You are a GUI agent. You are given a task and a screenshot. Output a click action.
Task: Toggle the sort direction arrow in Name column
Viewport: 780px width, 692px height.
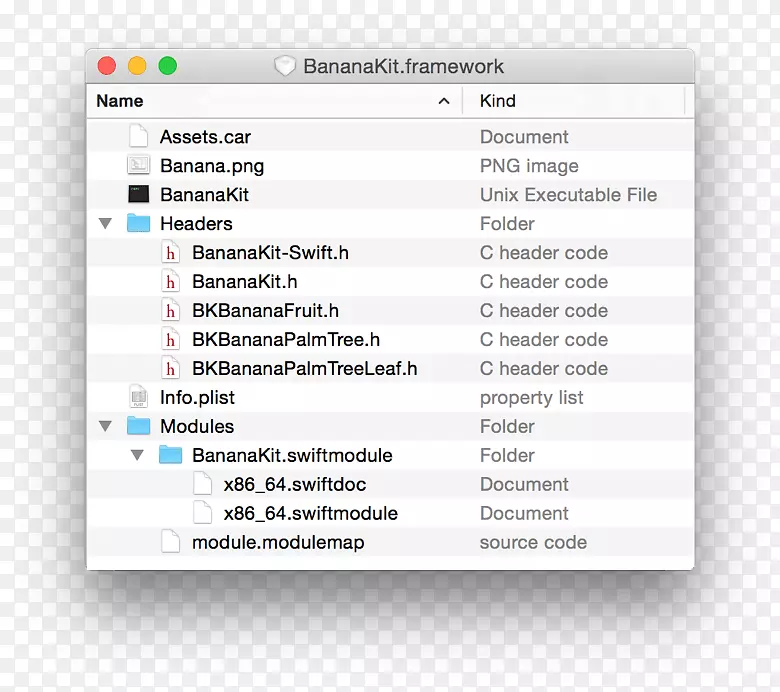(x=444, y=101)
